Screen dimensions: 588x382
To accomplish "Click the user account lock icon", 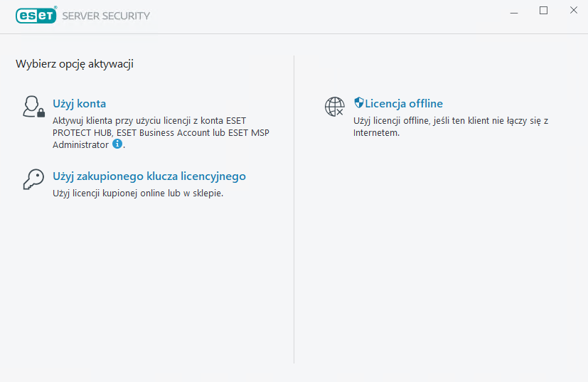I will click(x=33, y=107).
